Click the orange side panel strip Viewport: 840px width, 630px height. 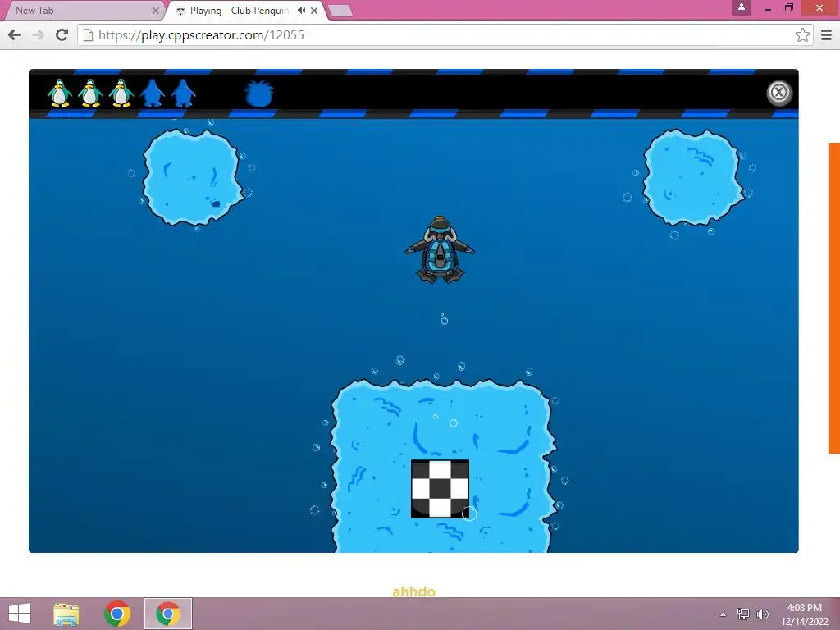[x=834, y=298]
